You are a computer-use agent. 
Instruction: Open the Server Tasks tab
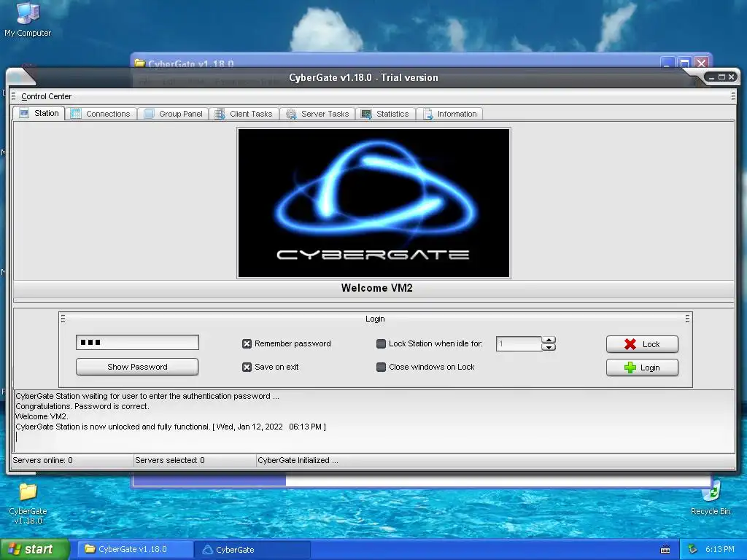(317, 114)
